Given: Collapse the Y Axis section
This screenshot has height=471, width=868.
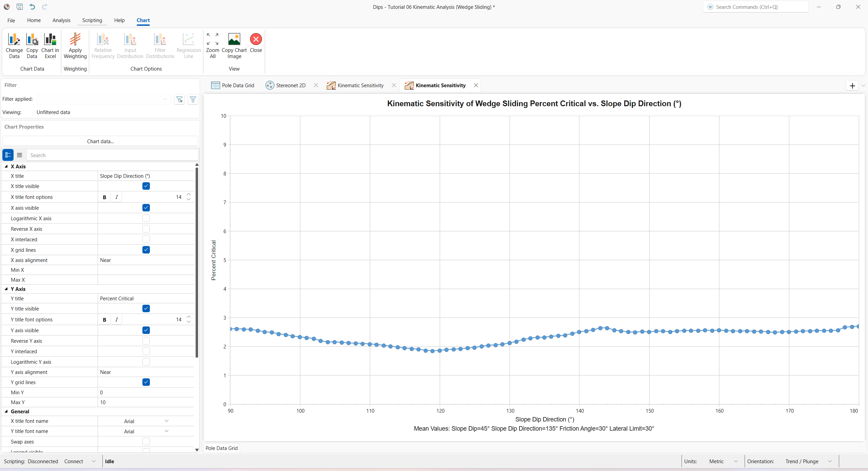Looking at the screenshot, I should 5,289.
